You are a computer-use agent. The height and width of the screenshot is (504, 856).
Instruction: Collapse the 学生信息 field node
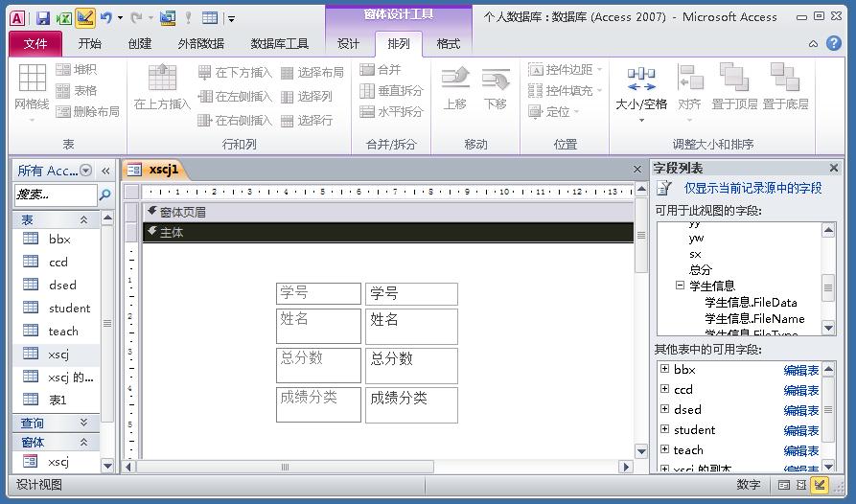click(x=680, y=286)
